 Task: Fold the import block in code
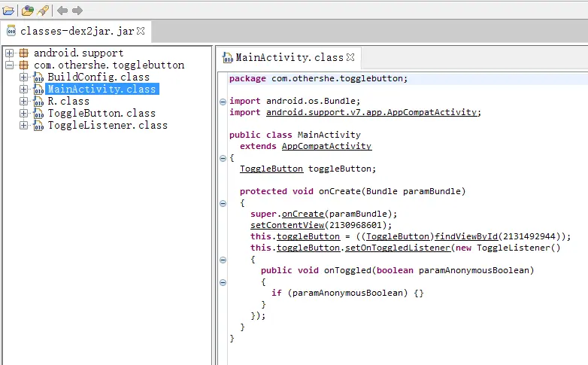coord(223,101)
